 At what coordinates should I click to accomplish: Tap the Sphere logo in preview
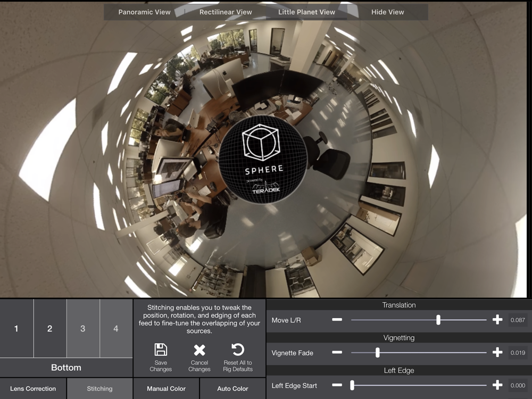263,160
